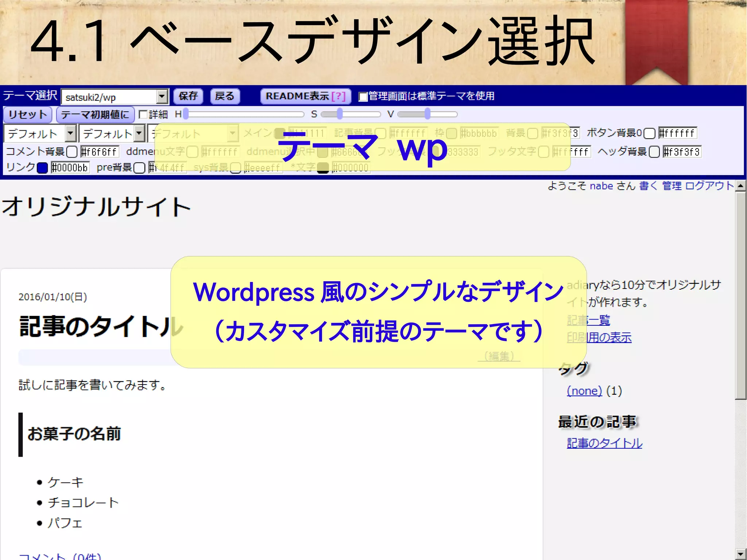Click the pre背景 color swatch
This screenshot has width=747, height=560.
[x=139, y=168]
